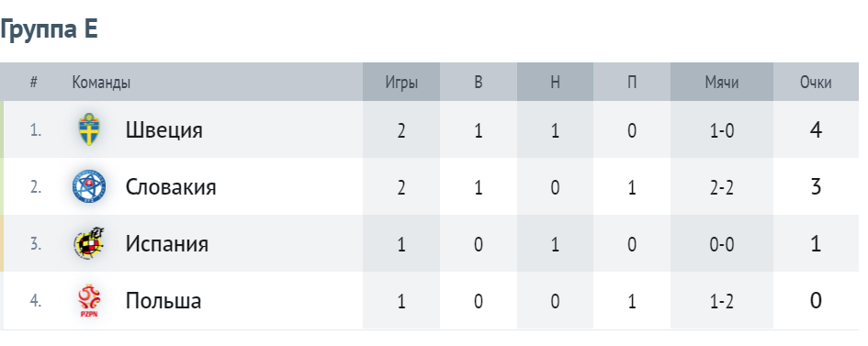Click the Н draws column header

click(555, 83)
